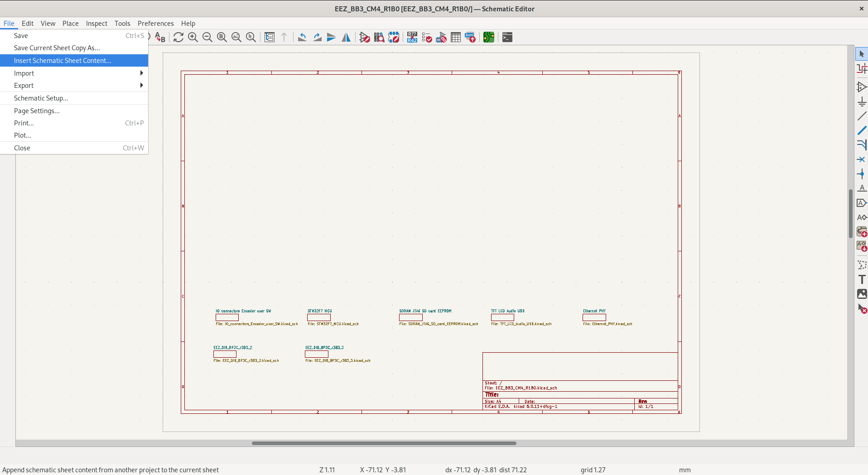Choose Insert Schematic Sheet Content menu entry
The width and height of the screenshot is (868, 475).
(x=63, y=60)
